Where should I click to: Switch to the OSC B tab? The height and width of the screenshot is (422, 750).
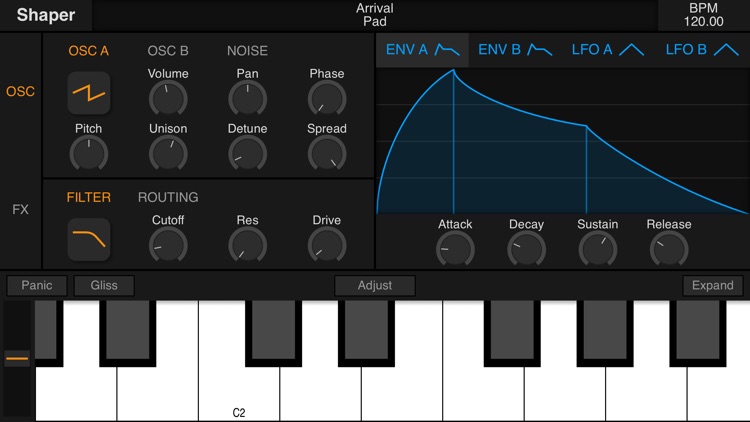click(168, 51)
